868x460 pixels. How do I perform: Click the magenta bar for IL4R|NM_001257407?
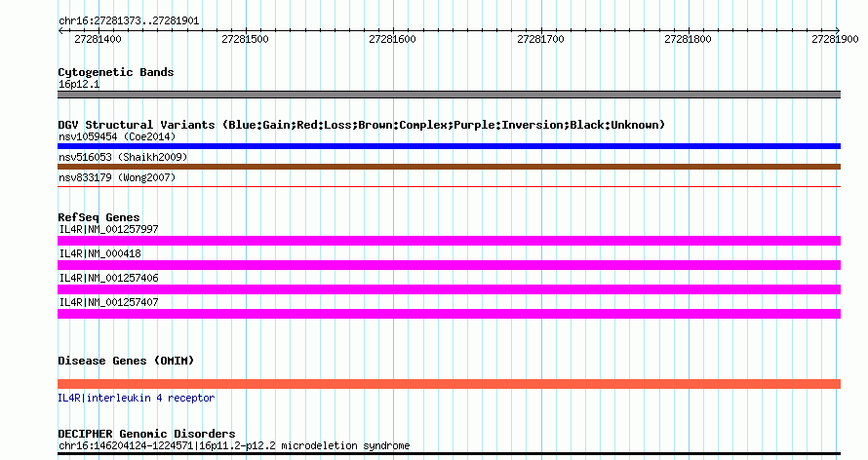449,314
